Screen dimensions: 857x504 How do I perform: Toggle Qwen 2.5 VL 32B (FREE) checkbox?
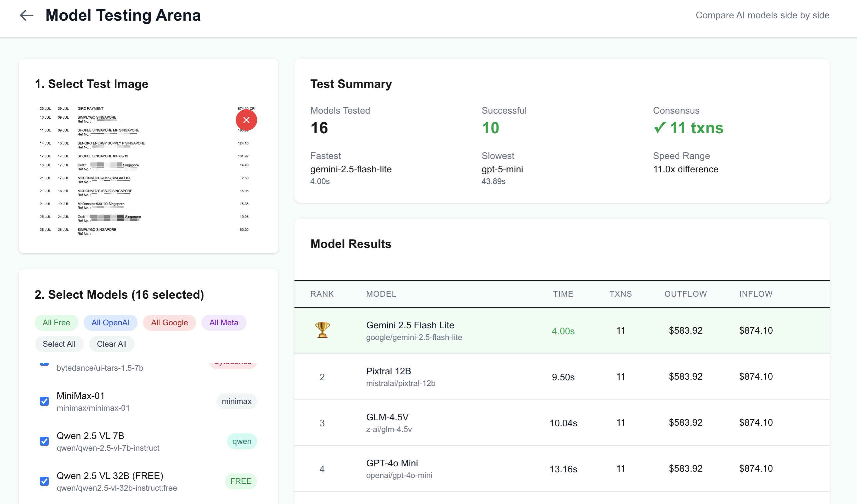pyautogui.click(x=44, y=481)
